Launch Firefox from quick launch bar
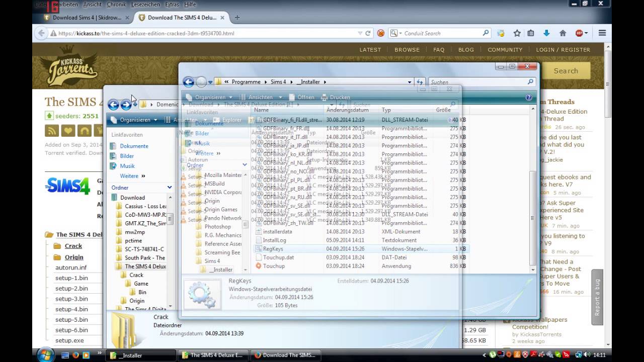 [x=75, y=355]
